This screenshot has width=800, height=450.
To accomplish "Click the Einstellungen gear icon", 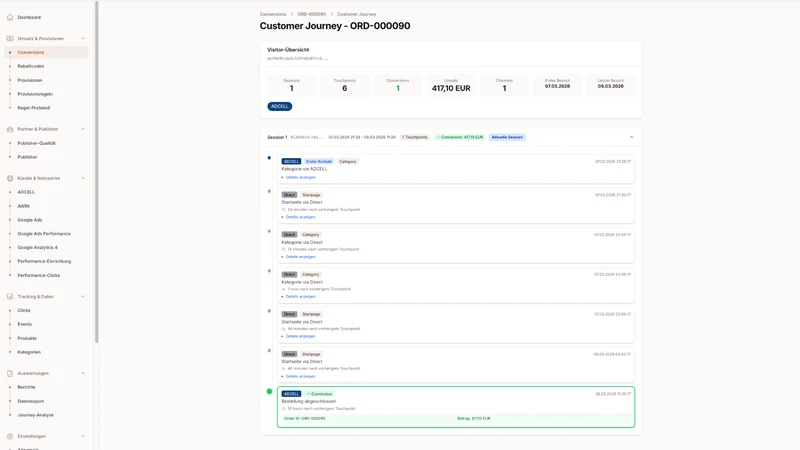I will tap(10, 436).
